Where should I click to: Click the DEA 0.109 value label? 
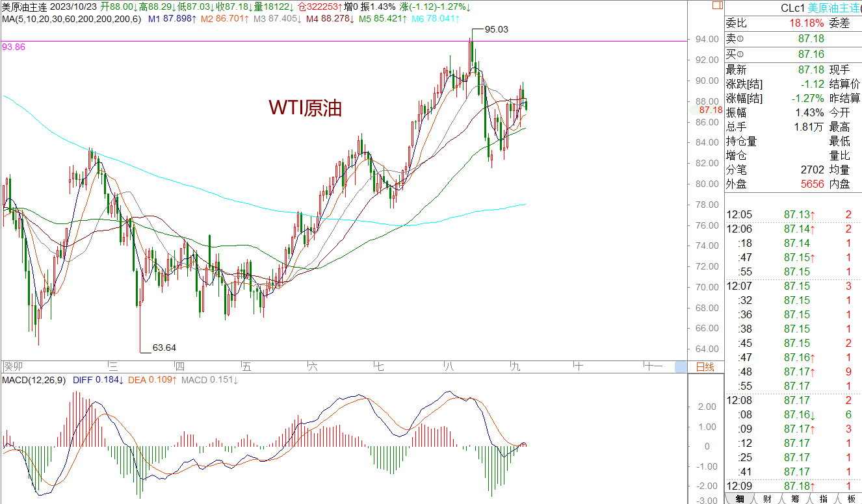click(153, 380)
